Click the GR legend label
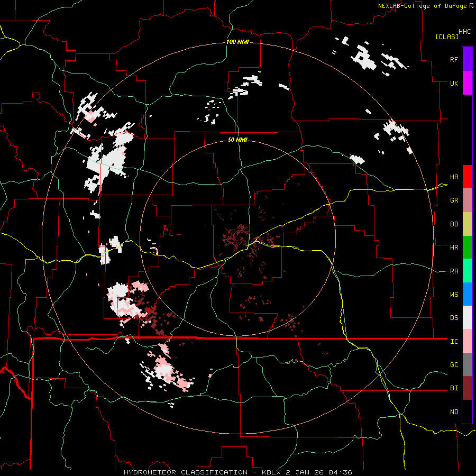The image size is (476, 476). click(x=454, y=200)
